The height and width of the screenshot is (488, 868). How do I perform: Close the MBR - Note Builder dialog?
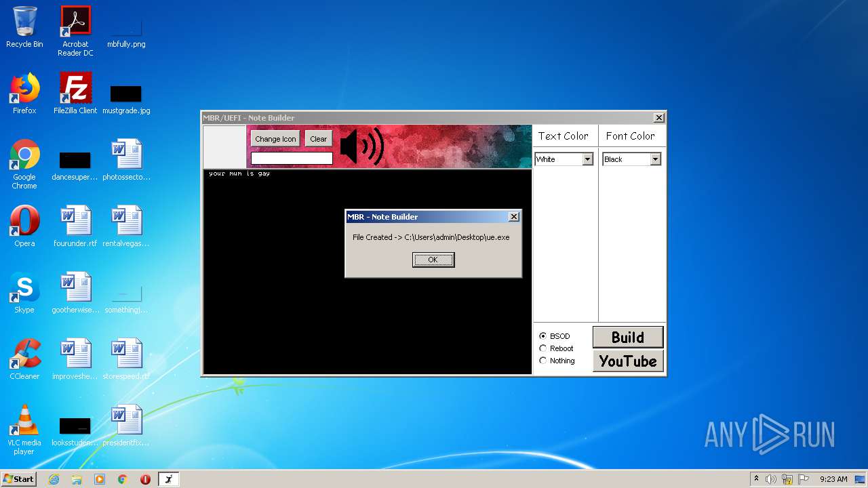click(x=513, y=216)
